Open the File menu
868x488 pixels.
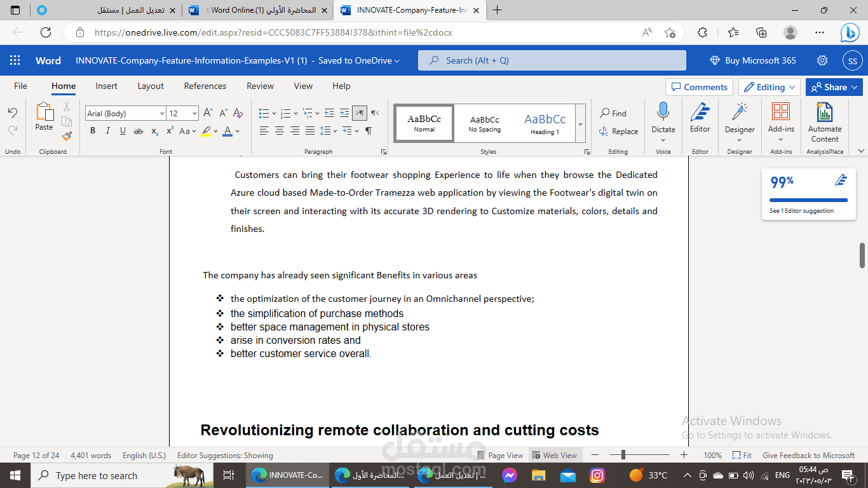20,86
